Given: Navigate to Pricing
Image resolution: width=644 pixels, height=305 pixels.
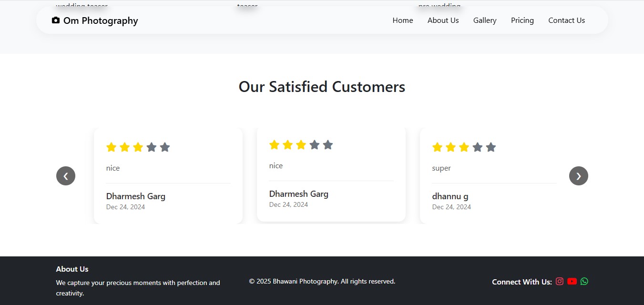Looking at the screenshot, I should pyautogui.click(x=522, y=20).
